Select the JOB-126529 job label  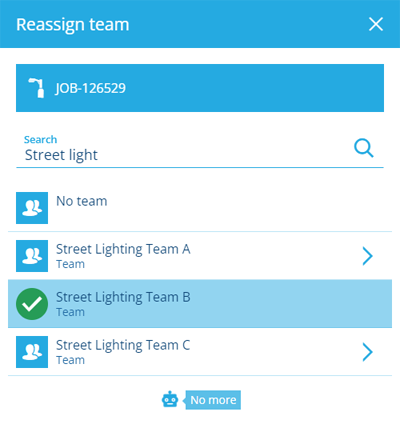[x=90, y=88]
